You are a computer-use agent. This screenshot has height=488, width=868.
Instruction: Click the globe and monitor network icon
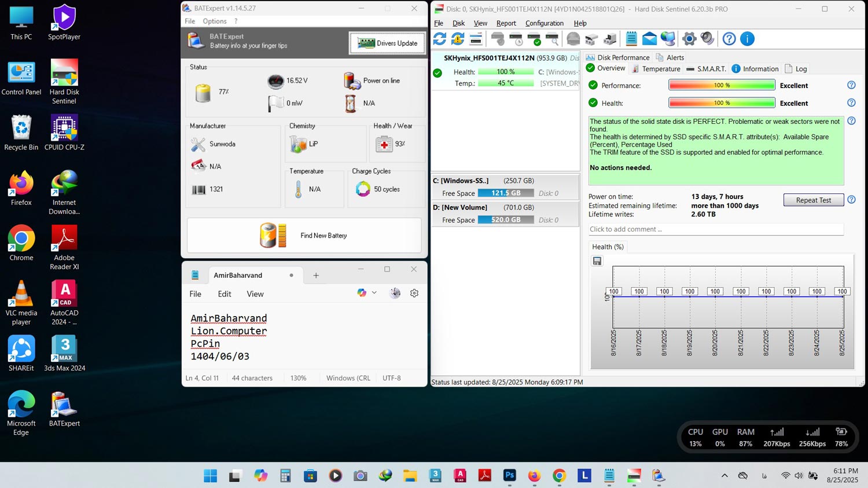[668, 39]
